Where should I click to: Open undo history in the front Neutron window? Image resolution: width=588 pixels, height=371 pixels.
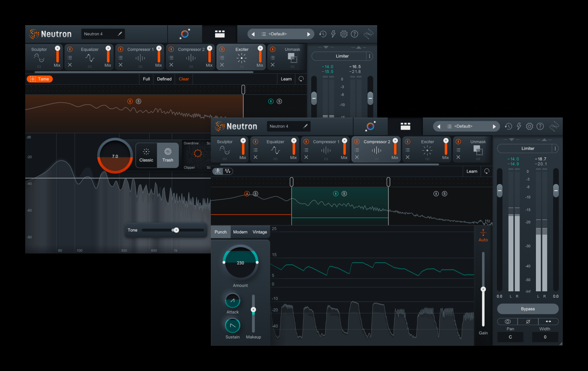pyautogui.click(x=508, y=126)
